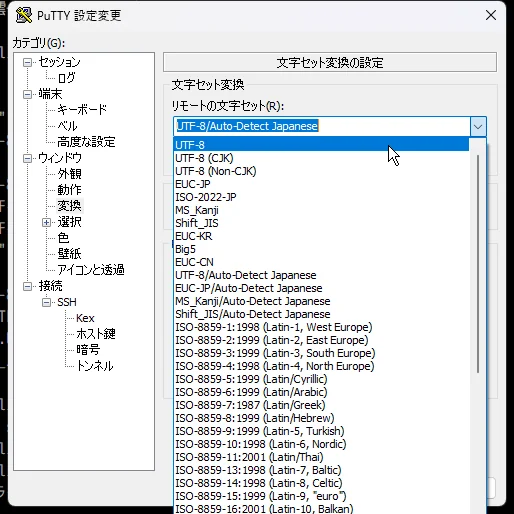This screenshot has height=514, width=514.
Task: Choose UTF-8 from the list
Action: pos(321,145)
